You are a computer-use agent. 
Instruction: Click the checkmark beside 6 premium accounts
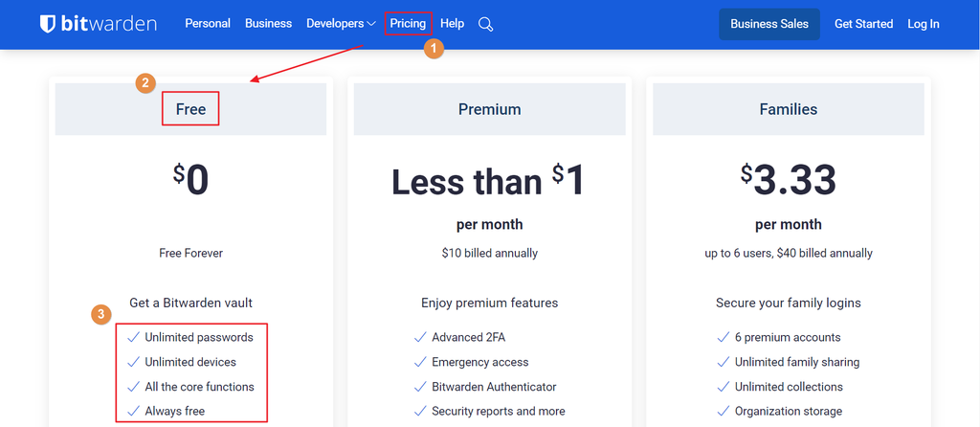pyautogui.click(x=724, y=337)
